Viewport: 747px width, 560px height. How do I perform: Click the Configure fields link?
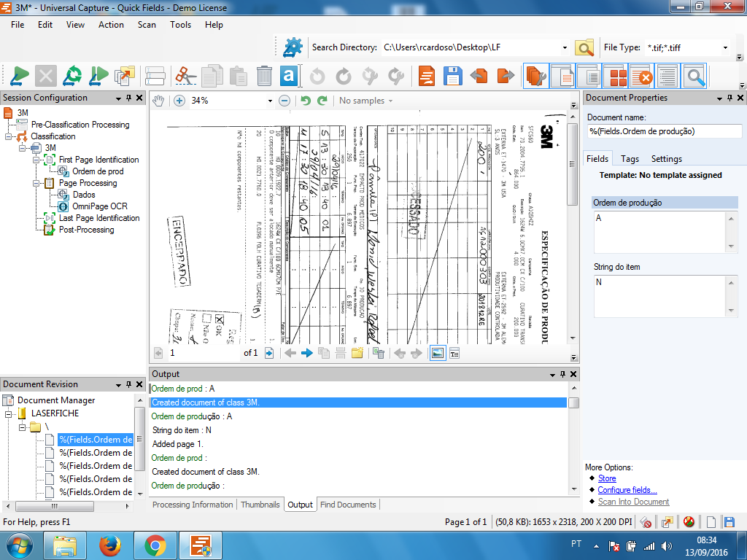[x=627, y=490]
